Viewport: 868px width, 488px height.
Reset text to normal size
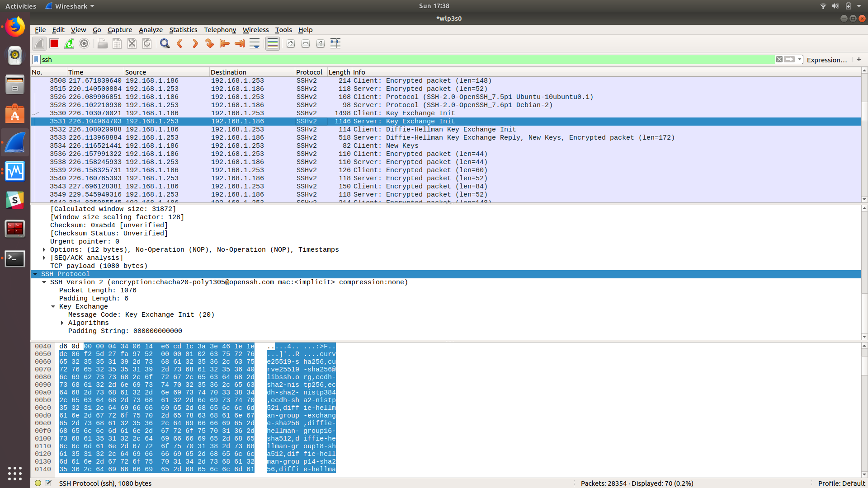click(x=321, y=43)
